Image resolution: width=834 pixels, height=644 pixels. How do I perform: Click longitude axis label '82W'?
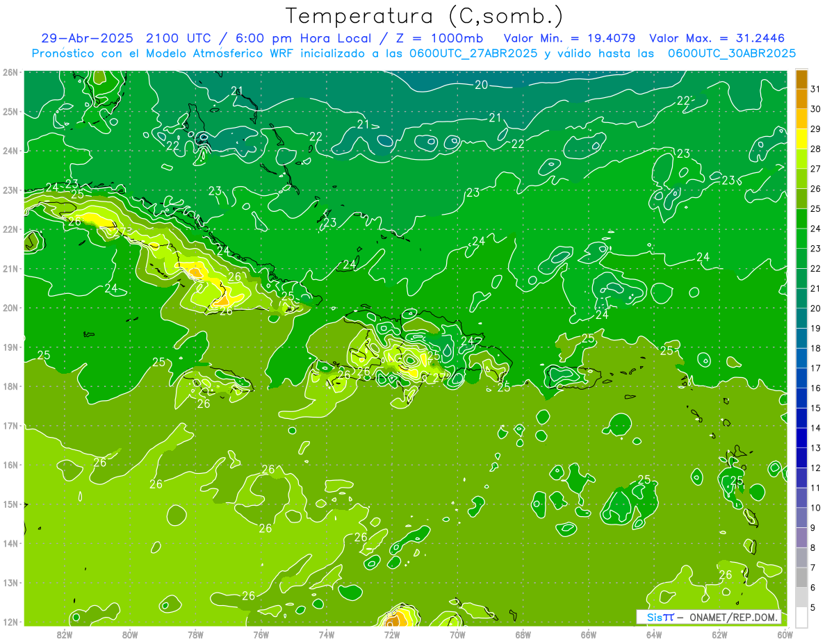pyautogui.click(x=65, y=634)
